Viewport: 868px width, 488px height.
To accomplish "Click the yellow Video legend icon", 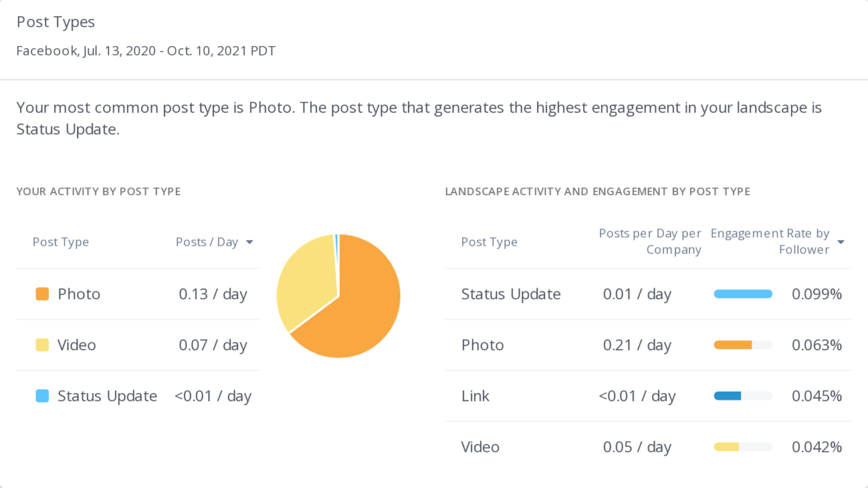I will click(42, 345).
